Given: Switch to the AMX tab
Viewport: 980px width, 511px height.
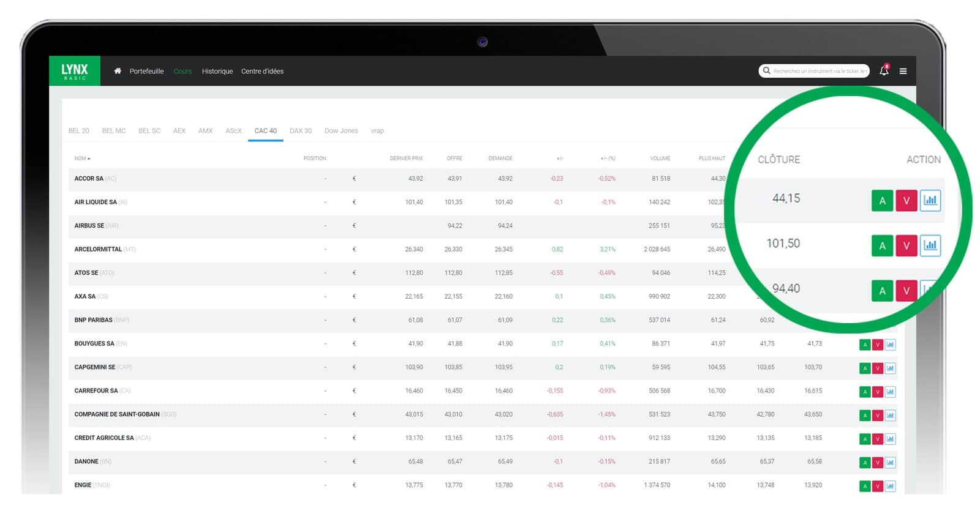Looking at the screenshot, I should [206, 131].
